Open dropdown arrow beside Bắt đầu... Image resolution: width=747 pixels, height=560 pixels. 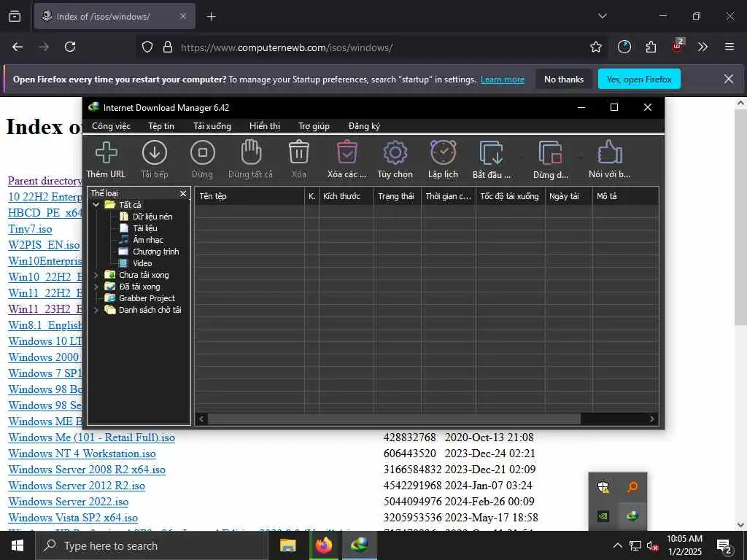[x=521, y=157]
